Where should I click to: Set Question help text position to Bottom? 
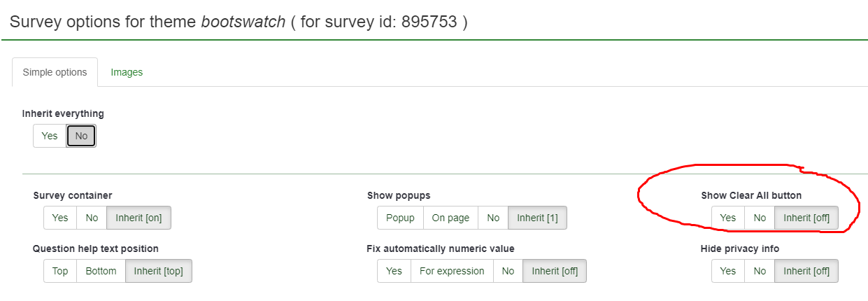coord(101,271)
